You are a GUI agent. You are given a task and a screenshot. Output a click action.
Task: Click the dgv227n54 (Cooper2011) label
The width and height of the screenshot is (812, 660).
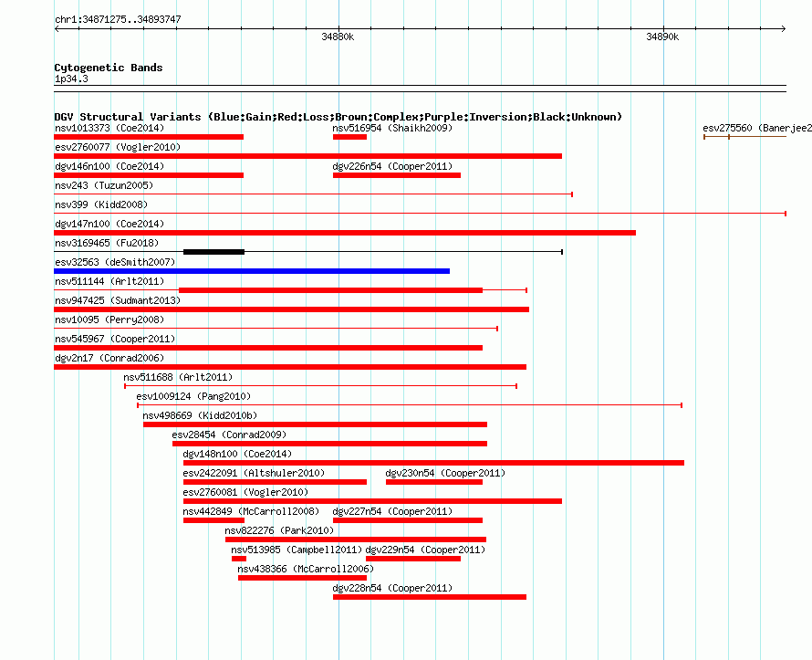392,511
